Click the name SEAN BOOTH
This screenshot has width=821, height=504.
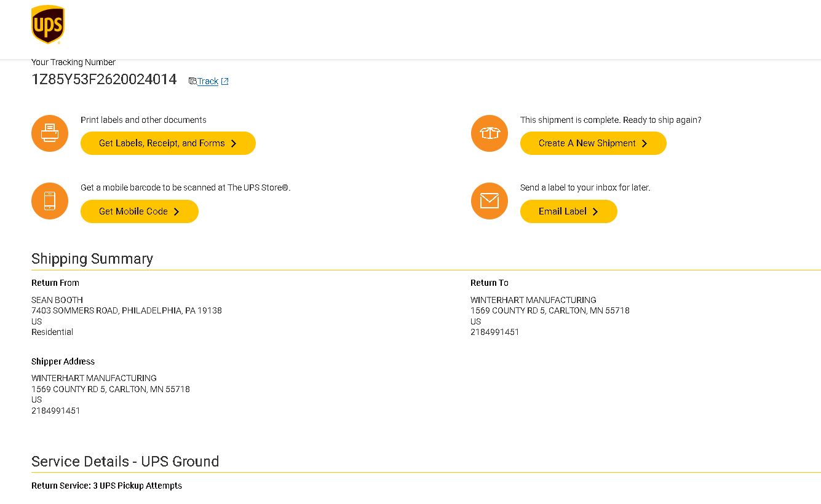pyautogui.click(x=57, y=300)
